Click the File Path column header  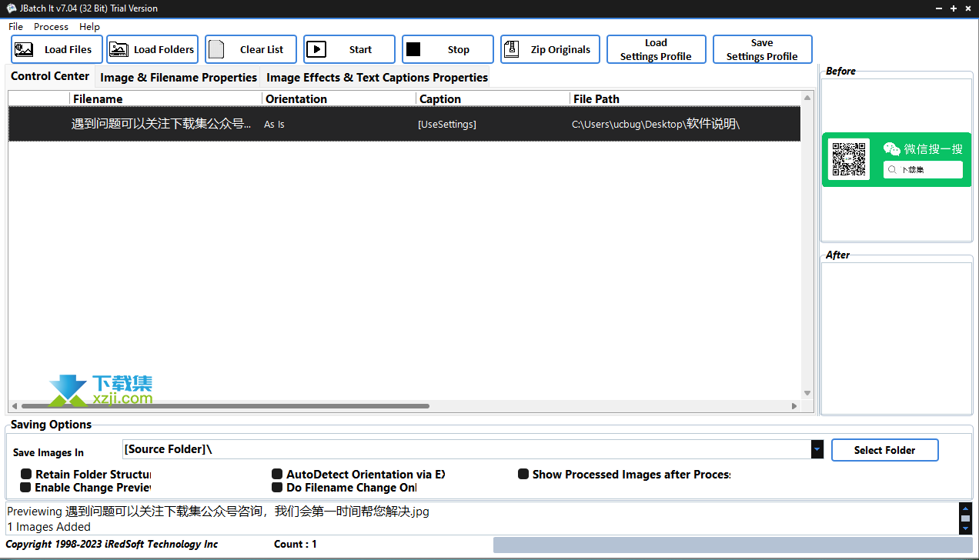pyautogui.click(x=685, y=98)
